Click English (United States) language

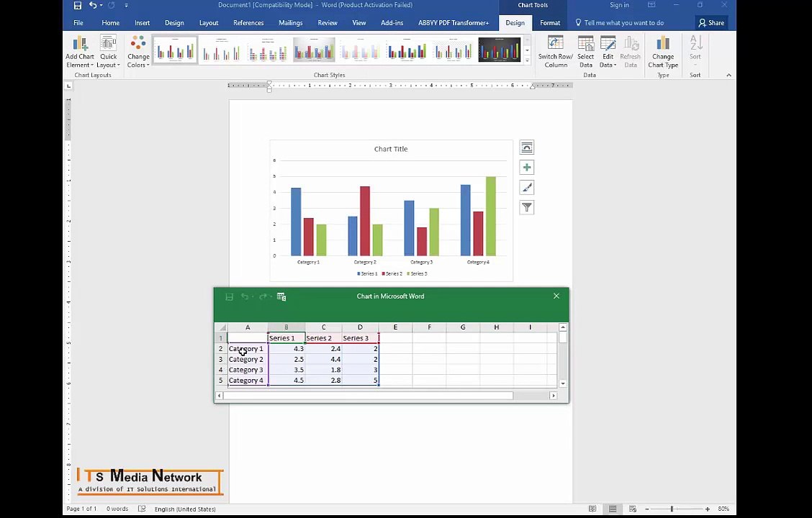(185, 509)
